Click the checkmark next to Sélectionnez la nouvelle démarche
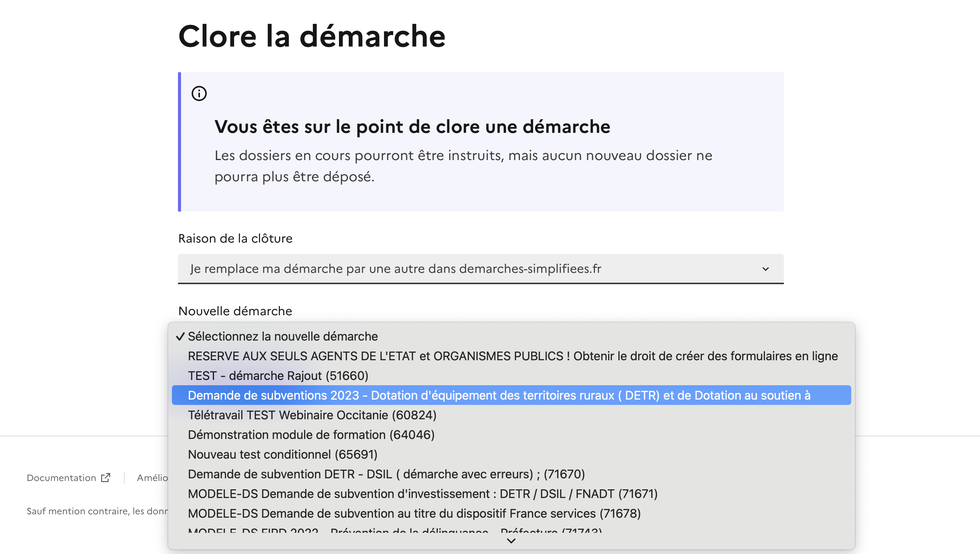This screenshot has width=980, height=554. pos(180,336)
